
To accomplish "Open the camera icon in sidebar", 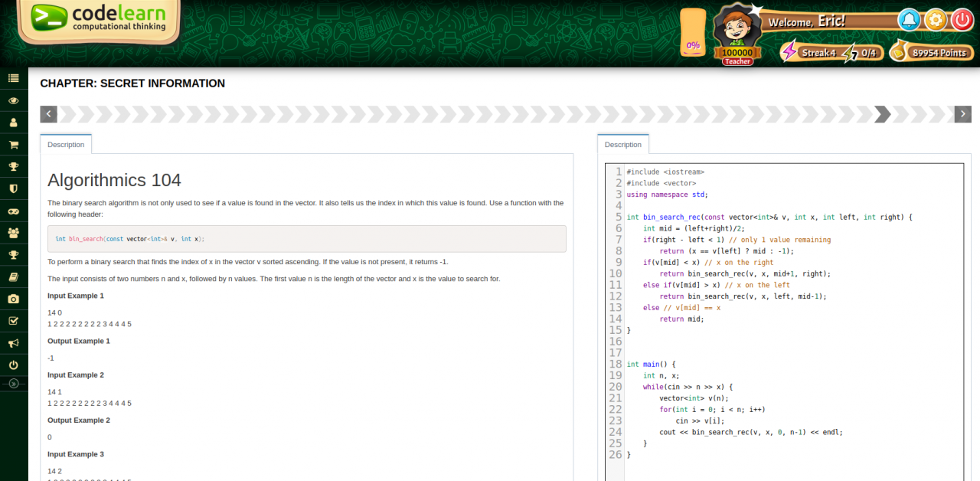I will pyautogui.click(x=13, y=299).
